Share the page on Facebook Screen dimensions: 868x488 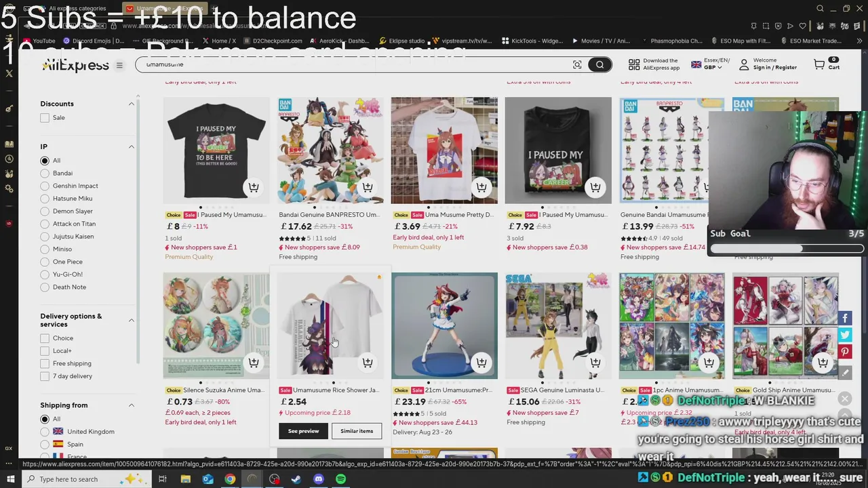click(845, 318)
